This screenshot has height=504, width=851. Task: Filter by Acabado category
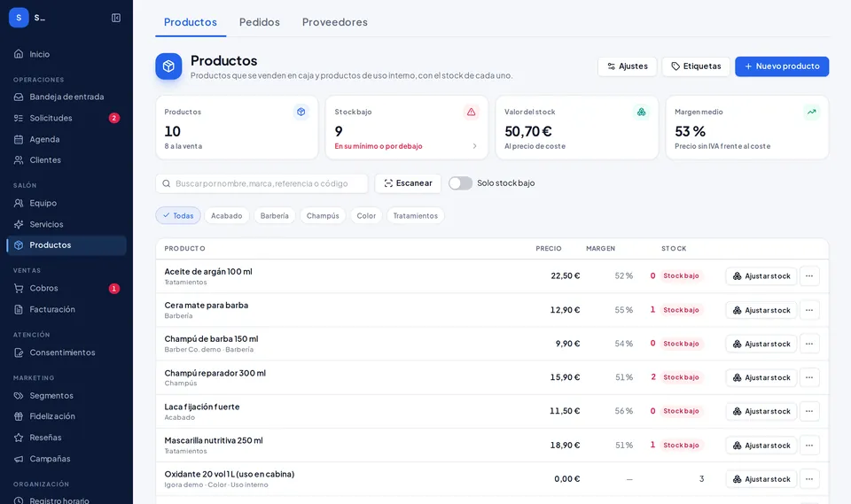(226, 215)
